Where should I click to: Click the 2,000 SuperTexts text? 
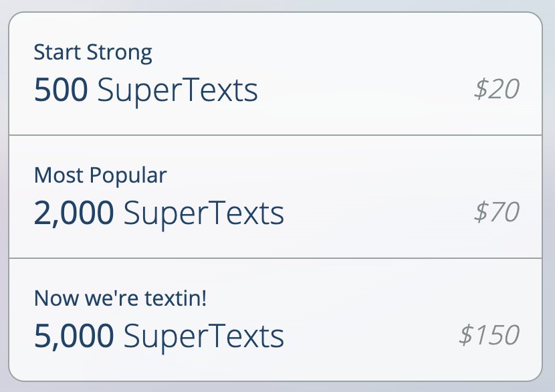pyautogui.click(x=159, y=212)
